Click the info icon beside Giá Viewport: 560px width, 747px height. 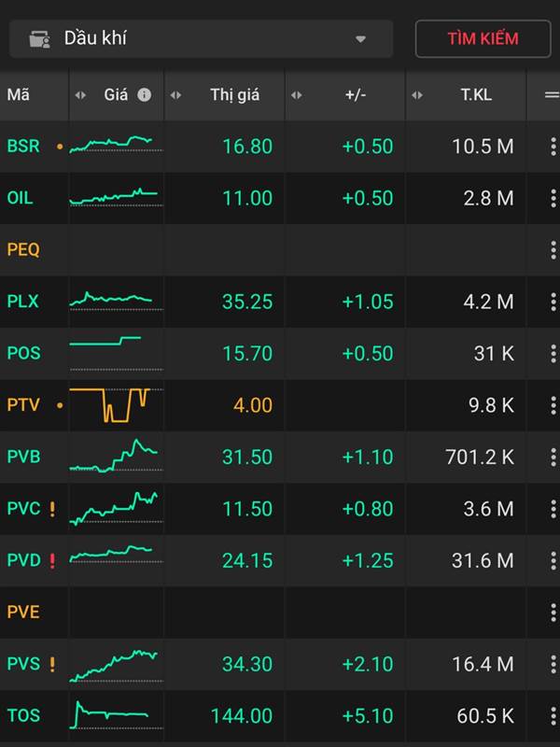pyautogui.click(x=144, y=94)
